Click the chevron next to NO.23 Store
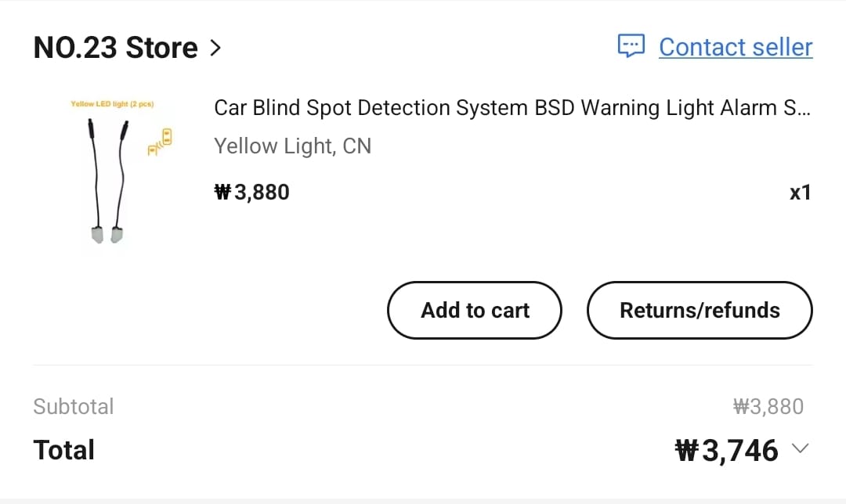The height and width of the screenshot is (504, 846). click(215, 49)
